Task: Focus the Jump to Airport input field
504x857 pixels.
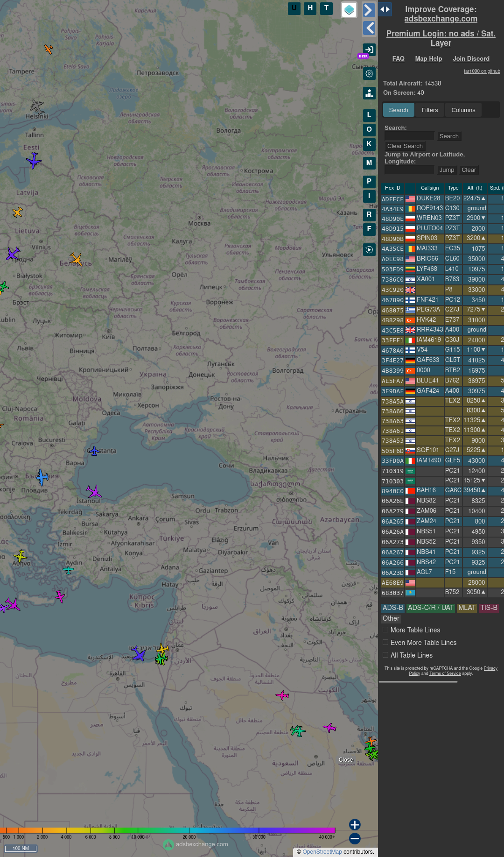Action: tap(409, 170)
